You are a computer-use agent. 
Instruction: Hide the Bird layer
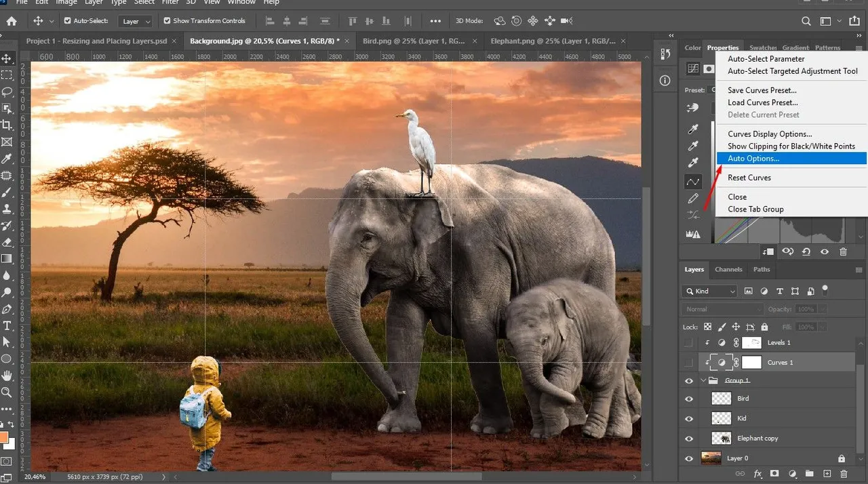689,399
